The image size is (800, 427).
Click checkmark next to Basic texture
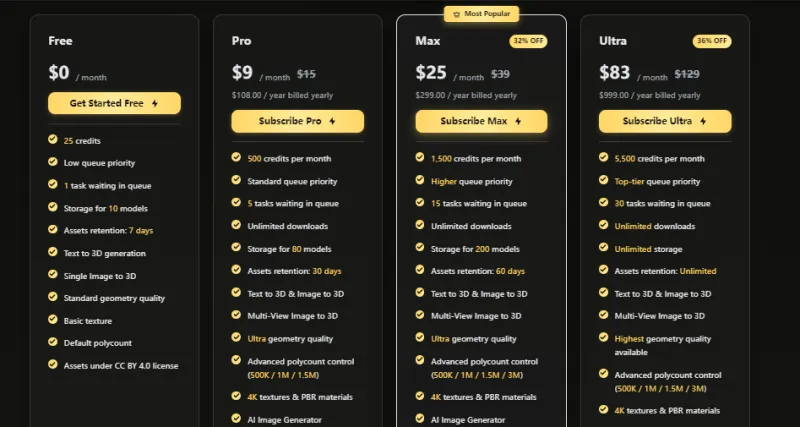coord(52,319)
